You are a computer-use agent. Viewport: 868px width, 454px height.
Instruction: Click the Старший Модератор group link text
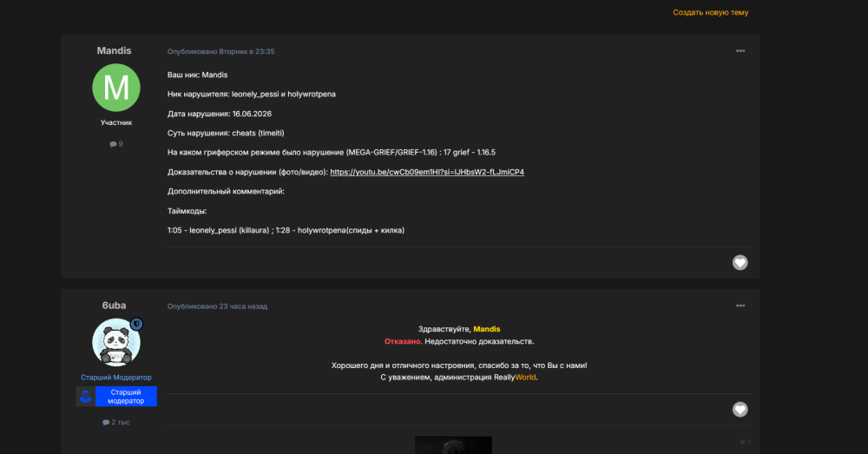(x=115, y=377)
